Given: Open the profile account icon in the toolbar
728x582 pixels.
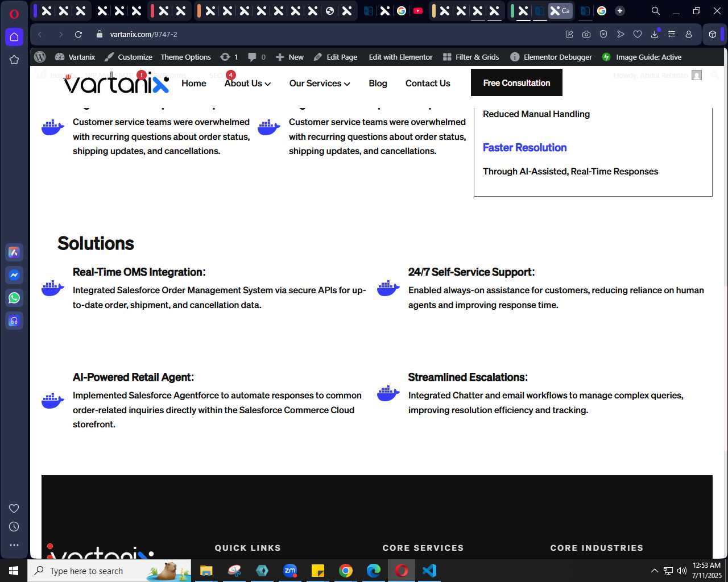Looking at the screenshot, I should point(689,34).
